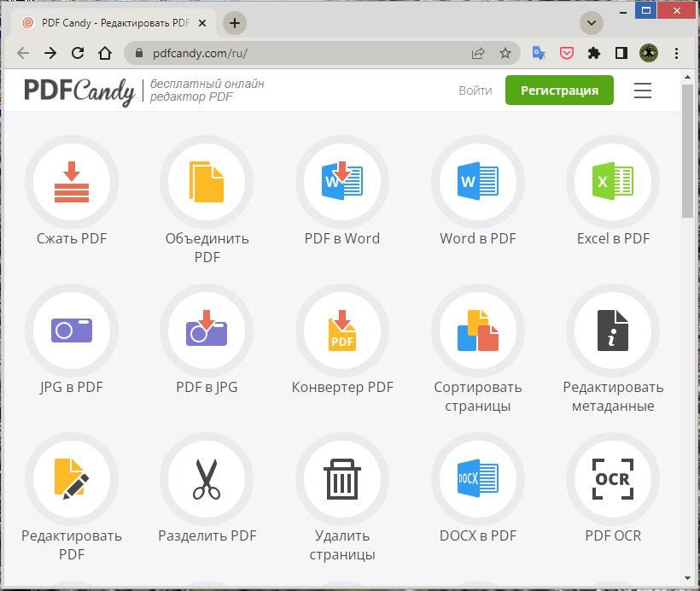This screenshot has height=591, width=700.
Task: View site info via the lock icon
Action: (x=139, y=53)
